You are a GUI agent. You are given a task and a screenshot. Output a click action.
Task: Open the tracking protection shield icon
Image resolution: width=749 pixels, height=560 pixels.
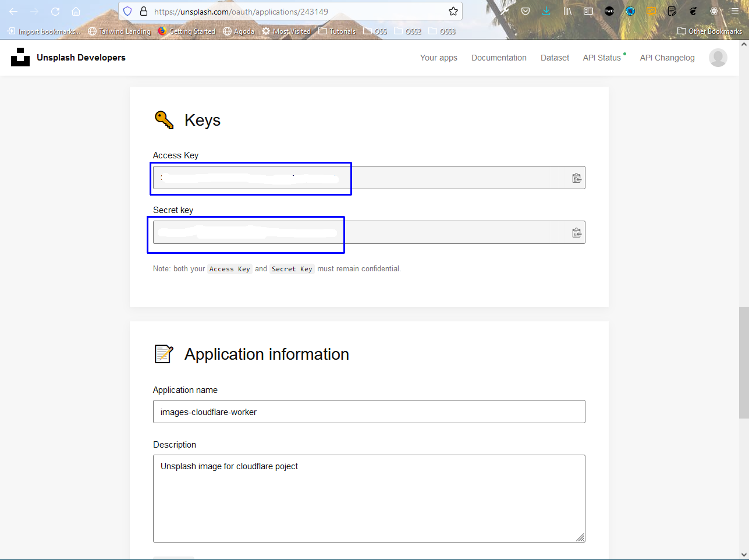click(127, 11)
